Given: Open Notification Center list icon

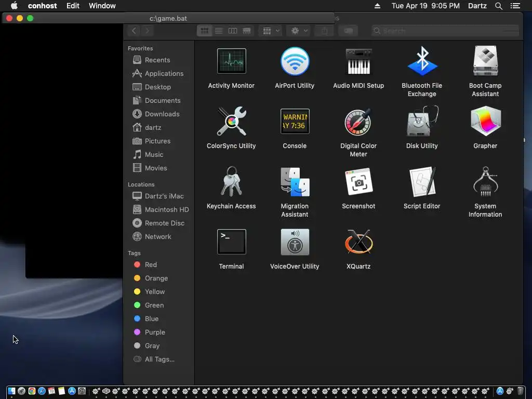Looking at the screenshot, I should pyautogui.click(x=515, y=6).
